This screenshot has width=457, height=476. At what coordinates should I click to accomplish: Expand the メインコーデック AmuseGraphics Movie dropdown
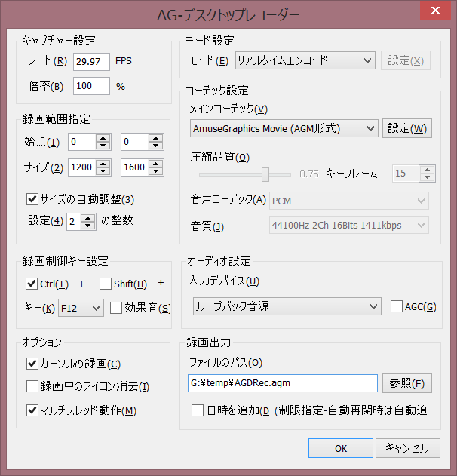[x=284, y=128]
